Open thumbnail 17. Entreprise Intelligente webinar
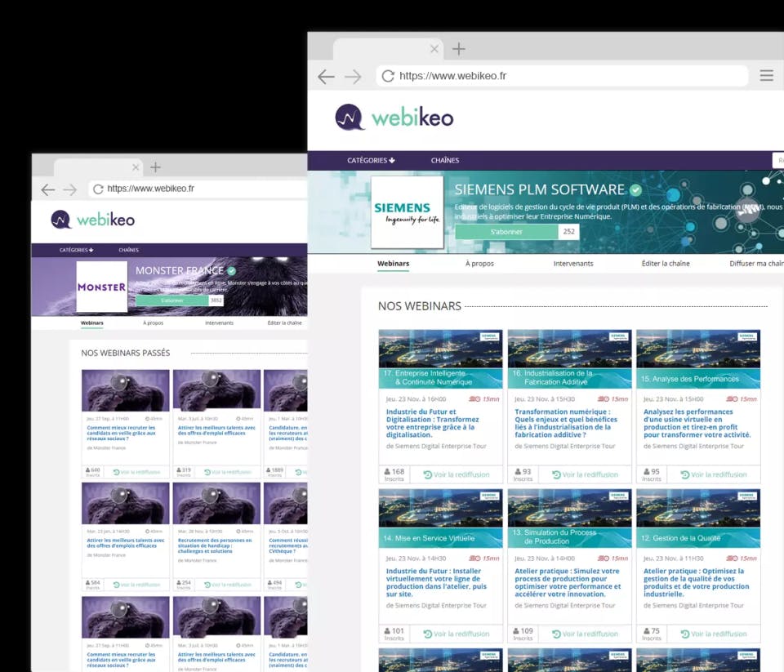The width and height of the screenshot is (784, 672). [440, 359]
